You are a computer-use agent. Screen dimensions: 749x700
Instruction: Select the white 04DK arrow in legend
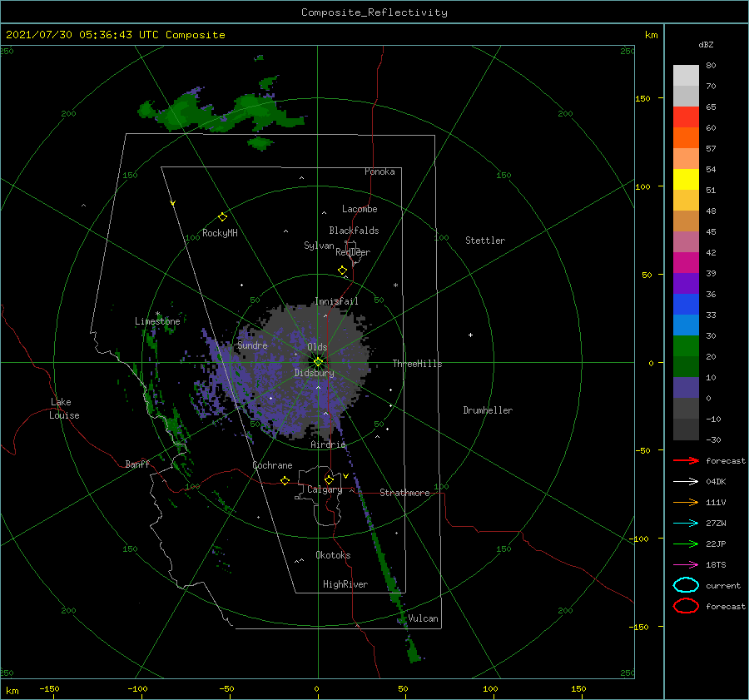686,481
